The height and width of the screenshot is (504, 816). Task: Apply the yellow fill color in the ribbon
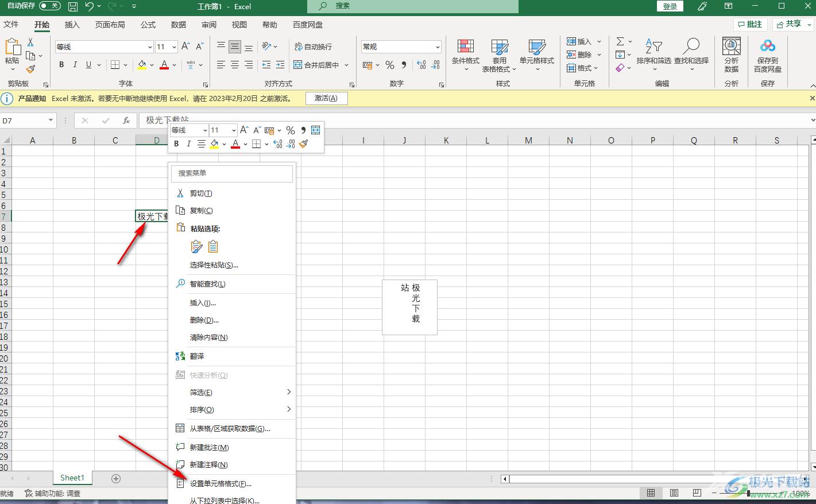[142, 65]
